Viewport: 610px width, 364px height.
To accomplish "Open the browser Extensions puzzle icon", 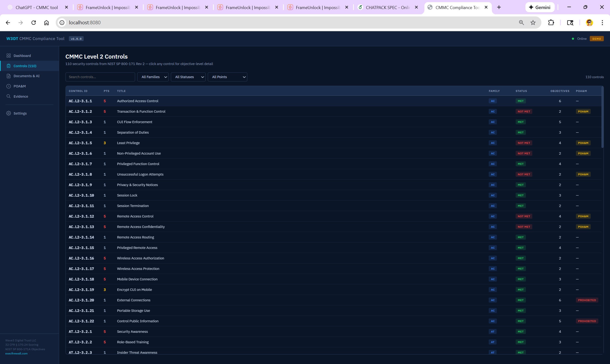I will click(551, 23).
